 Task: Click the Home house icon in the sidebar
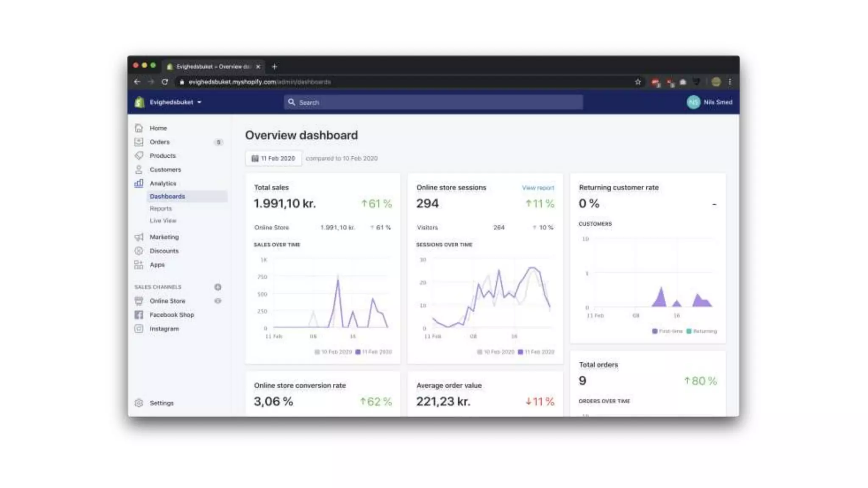click(x=139, y=128)
